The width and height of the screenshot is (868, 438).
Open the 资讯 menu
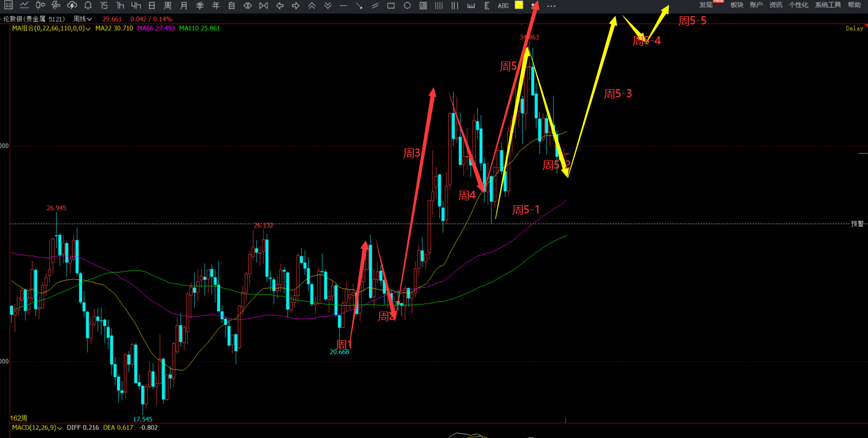(x=776, y=5)
